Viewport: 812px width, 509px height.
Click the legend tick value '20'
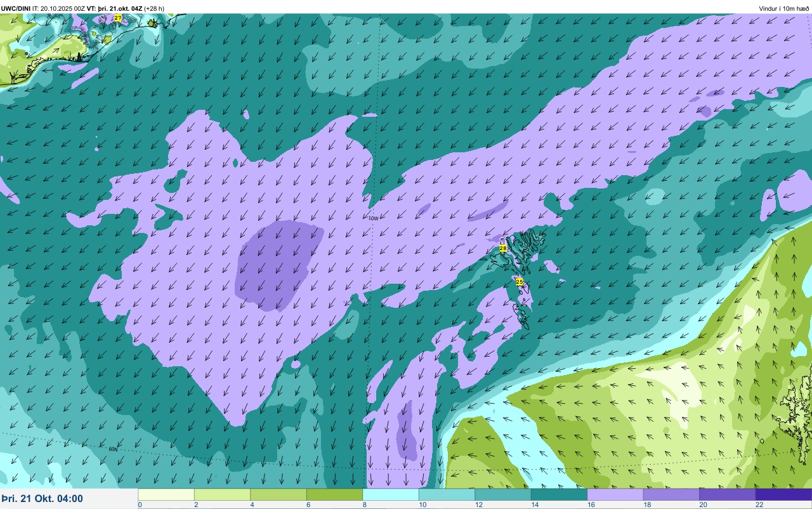pyautogui.click(x=703, y=505)
